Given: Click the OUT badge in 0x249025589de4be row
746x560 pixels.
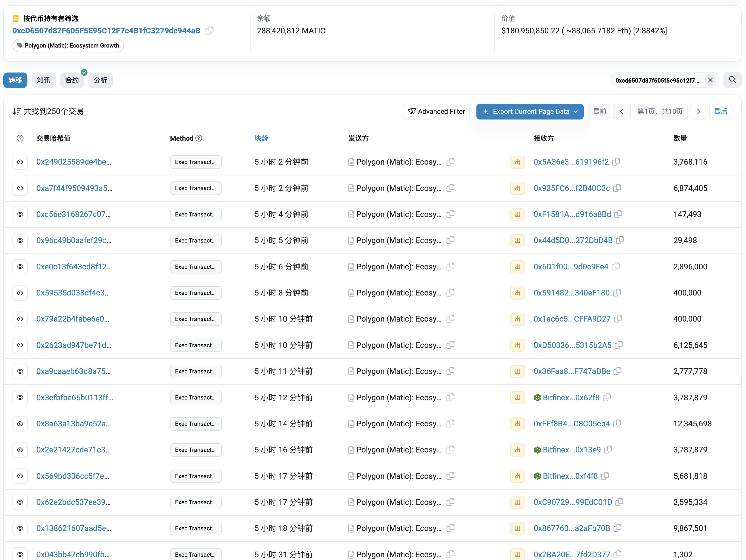Looking at the screenshot, I should tap(517, 162).
